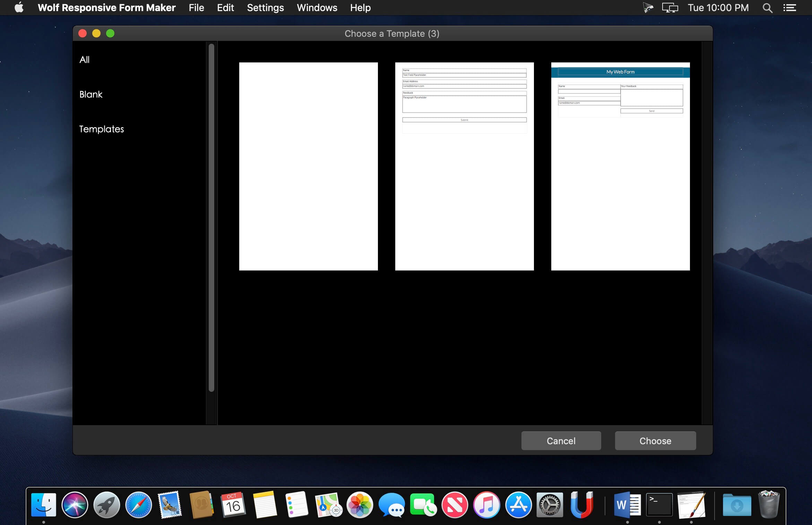Open the Windows menu
This screenshot has height=525, width=812.
[x=317, y=8]
